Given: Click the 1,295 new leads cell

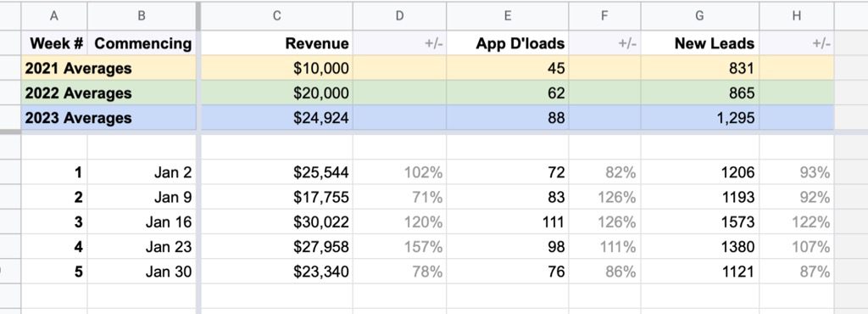Looking at the screenshot, I should click(x=700, y=117).
